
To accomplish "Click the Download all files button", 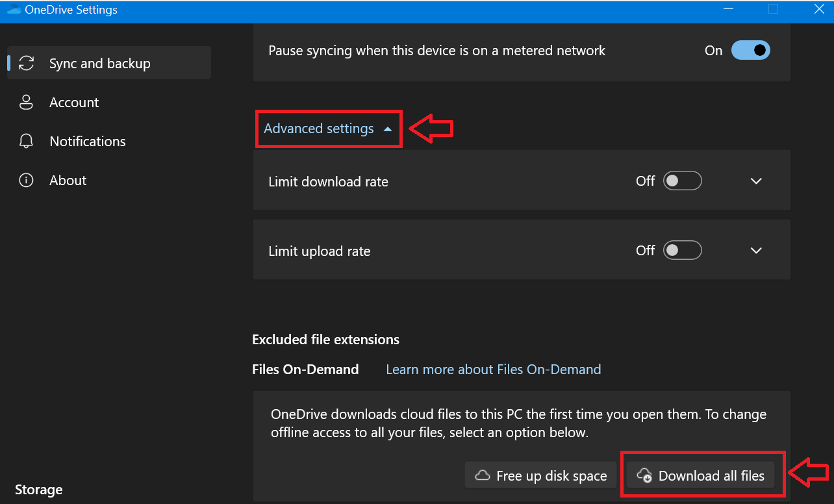I will pyautogui.click(x=700, y=475).
